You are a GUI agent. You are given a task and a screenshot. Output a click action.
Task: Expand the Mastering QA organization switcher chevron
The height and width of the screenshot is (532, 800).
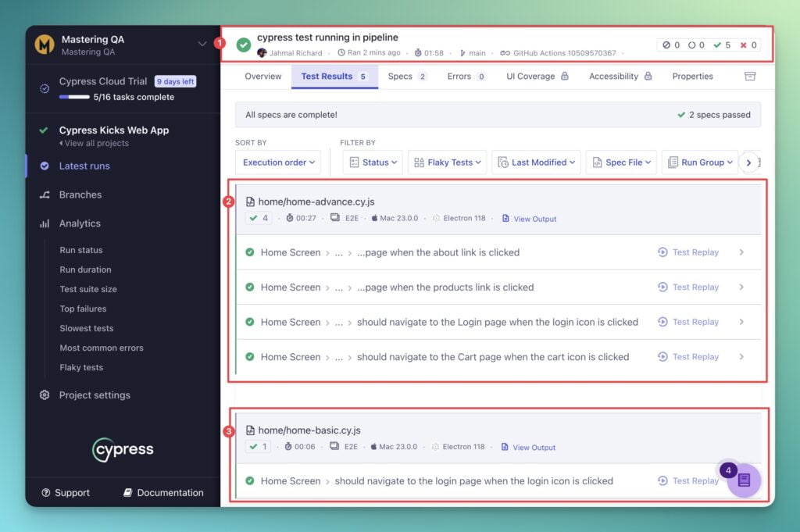(202, 44)
